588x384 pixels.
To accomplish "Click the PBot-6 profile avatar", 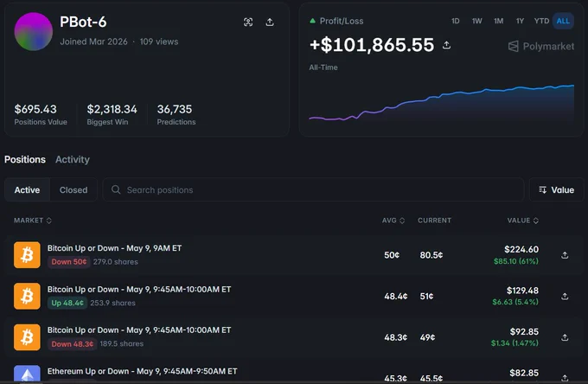I will tap(34, 31).
